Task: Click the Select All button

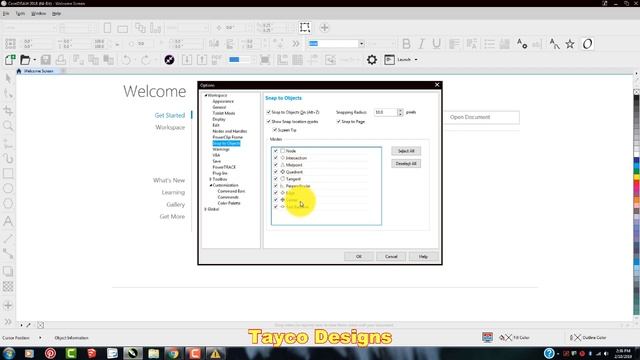Action: pos(406,151)
